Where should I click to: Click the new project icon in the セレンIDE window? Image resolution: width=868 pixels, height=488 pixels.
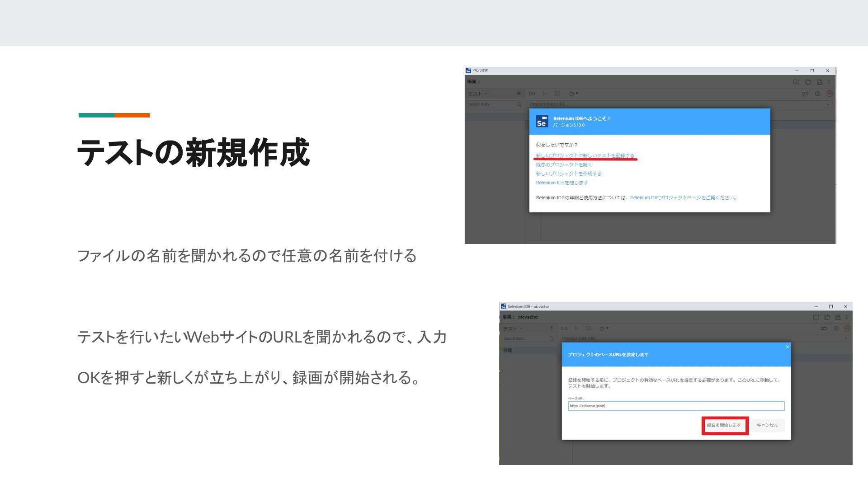(x=796, y=82)
